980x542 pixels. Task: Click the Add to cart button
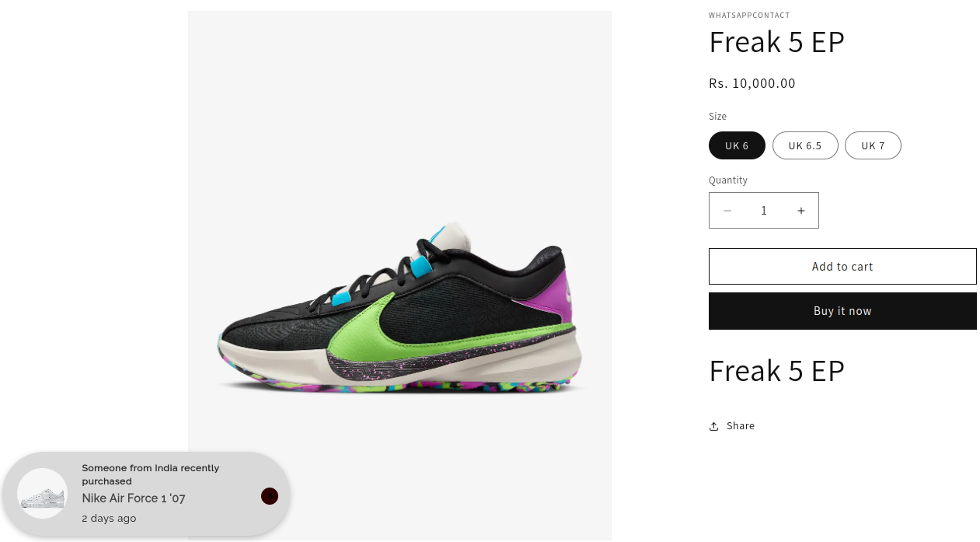point(842,267)
